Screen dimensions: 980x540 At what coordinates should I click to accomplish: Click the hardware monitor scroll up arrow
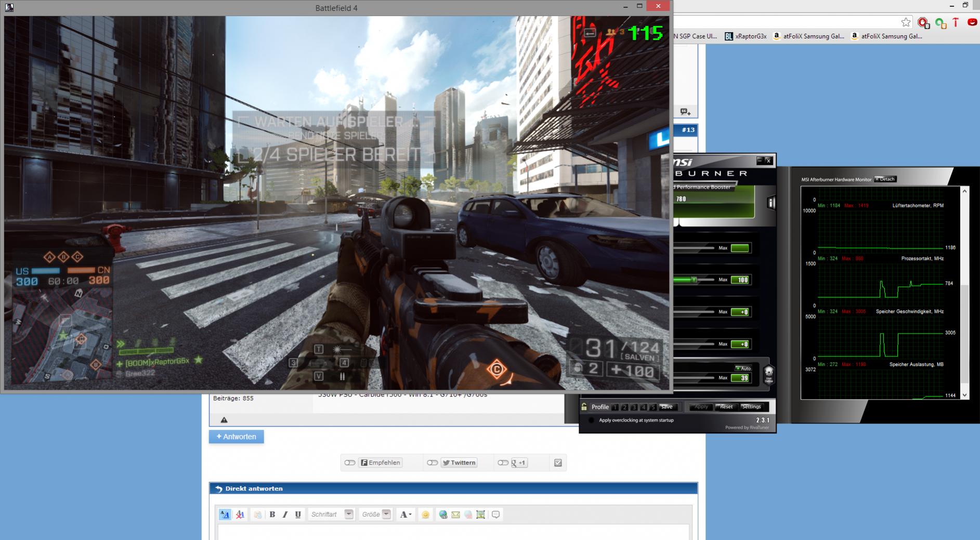[965, 191]
